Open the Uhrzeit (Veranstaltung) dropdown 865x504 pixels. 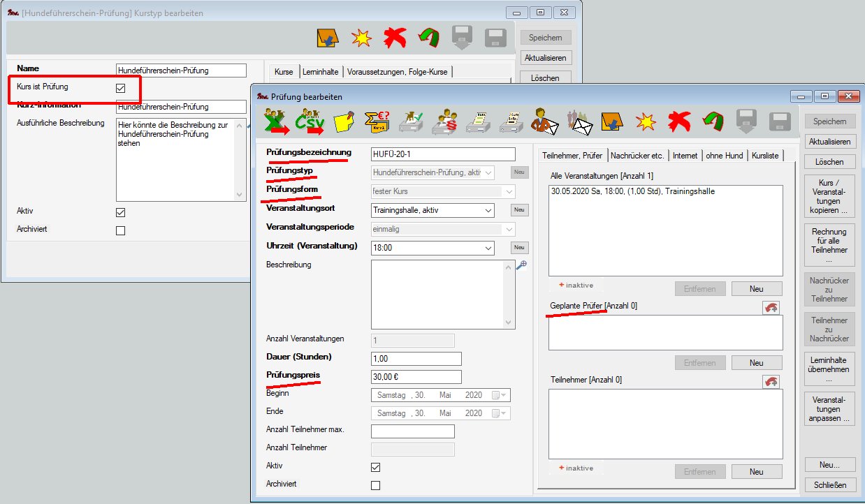487,248
